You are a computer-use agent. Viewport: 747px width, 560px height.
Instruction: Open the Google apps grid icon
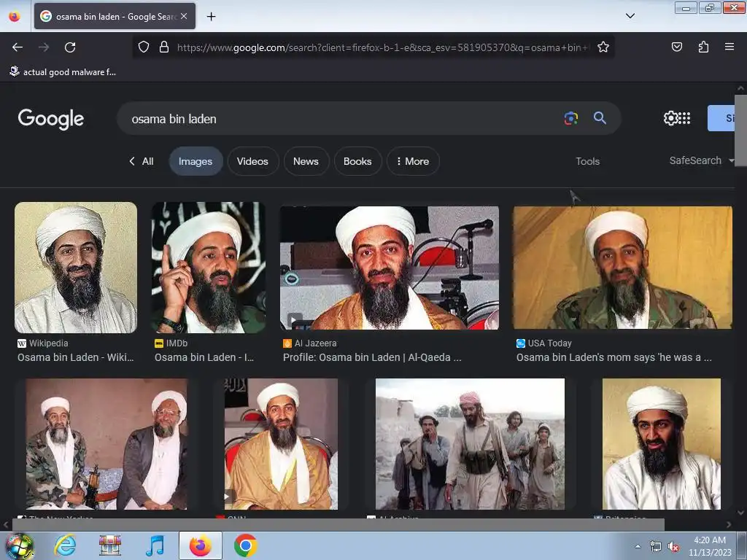pos(684,118)
